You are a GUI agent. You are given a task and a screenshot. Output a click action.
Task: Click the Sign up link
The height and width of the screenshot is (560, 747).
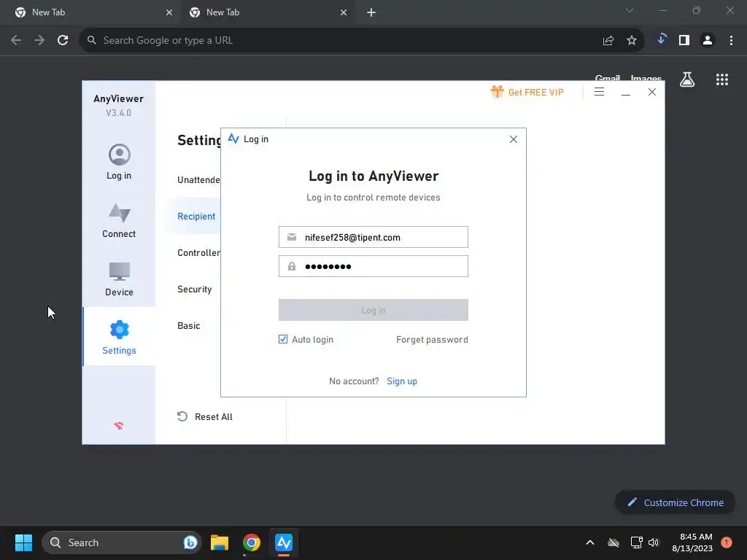tap(402, 381)
